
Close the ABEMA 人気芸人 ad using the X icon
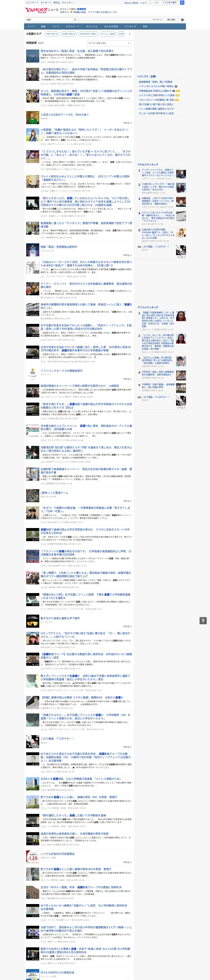pyautogui.click(x=130, y=123)
